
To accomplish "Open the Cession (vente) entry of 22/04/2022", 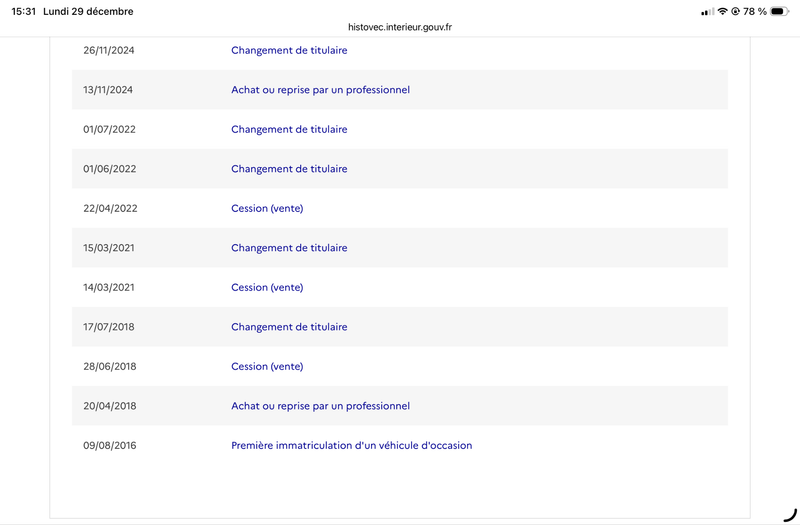I will 267,208.
